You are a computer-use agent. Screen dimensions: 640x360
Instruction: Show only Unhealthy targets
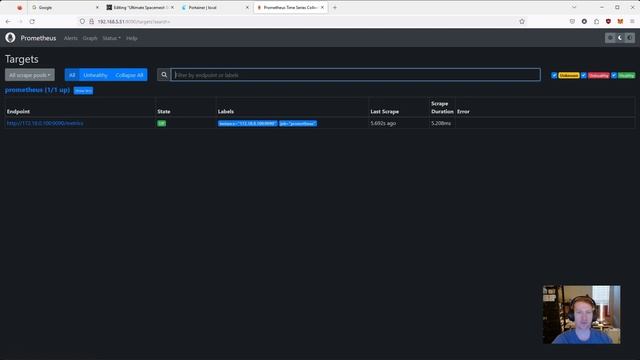[95, 75]
